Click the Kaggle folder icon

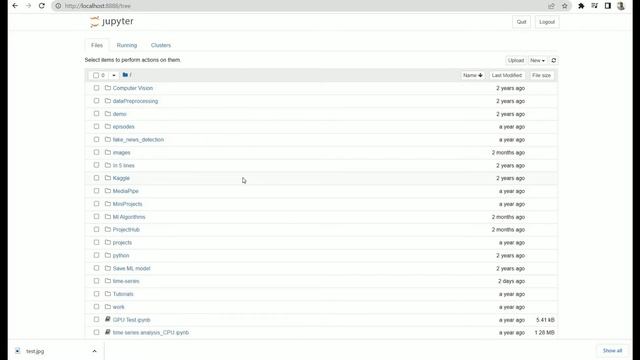pyautogui.click(x=108, y=178)
